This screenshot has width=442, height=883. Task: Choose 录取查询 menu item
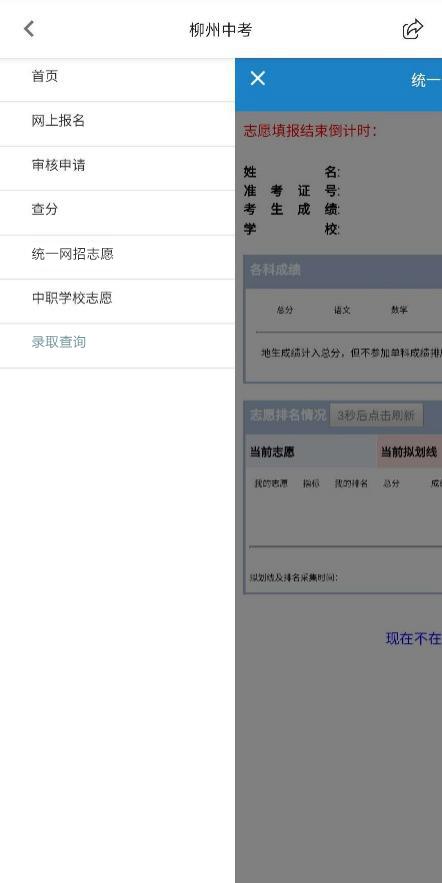[x=117, y=342]
